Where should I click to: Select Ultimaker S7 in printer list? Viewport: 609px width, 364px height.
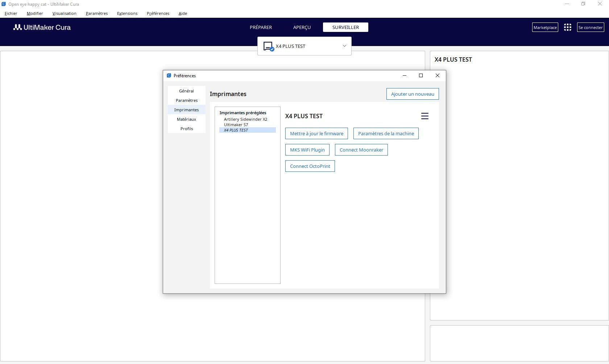(x=236, y=125)
